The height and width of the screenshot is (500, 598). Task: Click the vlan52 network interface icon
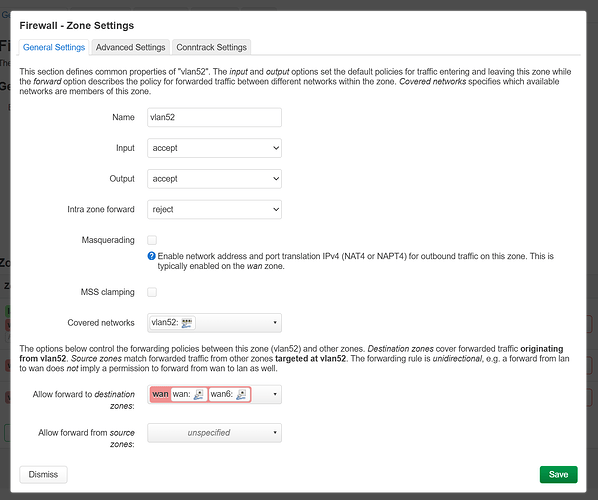click(x=187, y=323)
